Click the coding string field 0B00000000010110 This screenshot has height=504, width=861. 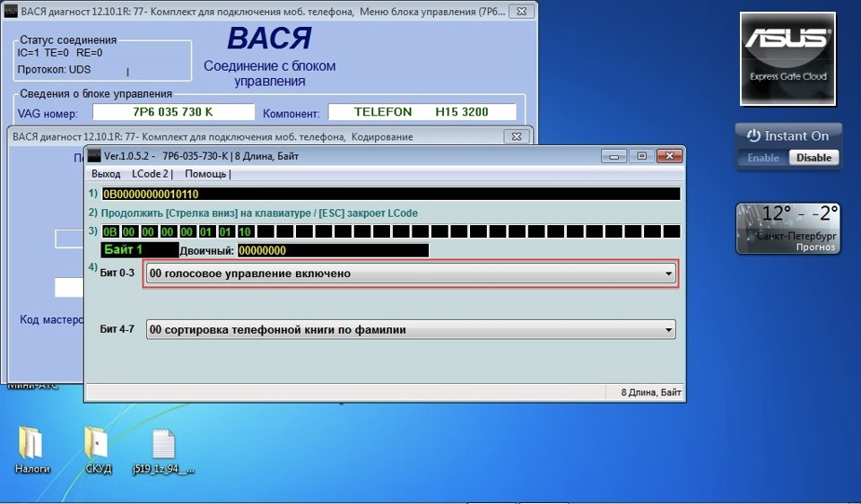[390, 194]
